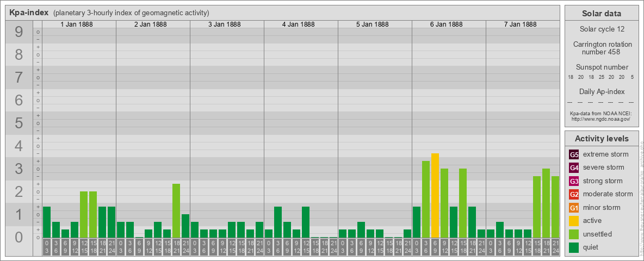This screenshot has width=644, height=261.
Task: Click the '0 3' time label under 1 Jan 1888
Action: tap(47, 247)
